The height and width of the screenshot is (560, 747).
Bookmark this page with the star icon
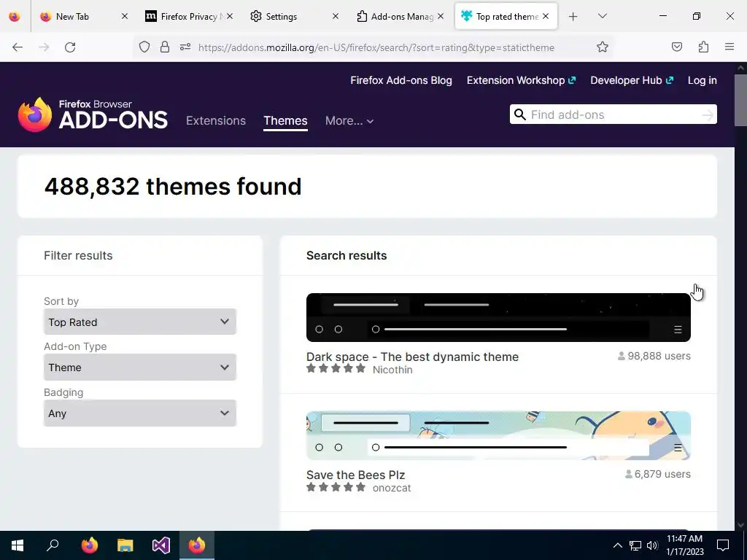point(602,47)
